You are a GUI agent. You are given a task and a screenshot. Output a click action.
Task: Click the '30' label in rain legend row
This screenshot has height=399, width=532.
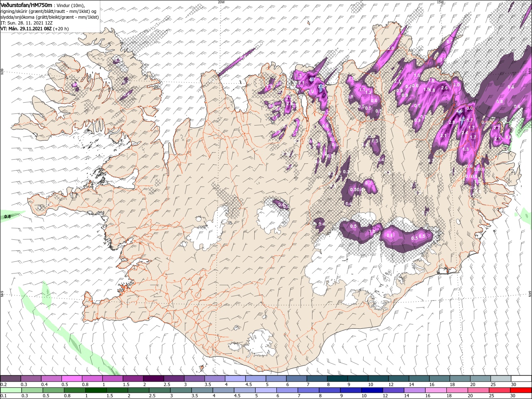click(x=512, y=396)
